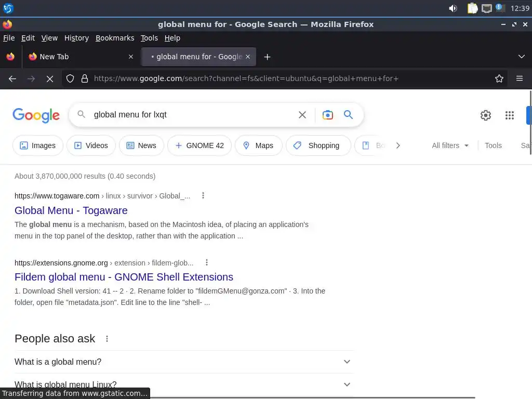
Task: Open options for the extensions.gnome.org result
Action: tap(207, 262)
